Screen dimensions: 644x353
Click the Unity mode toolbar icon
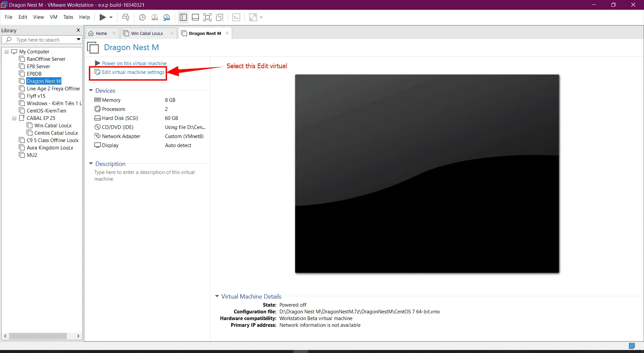pos(220,17)
